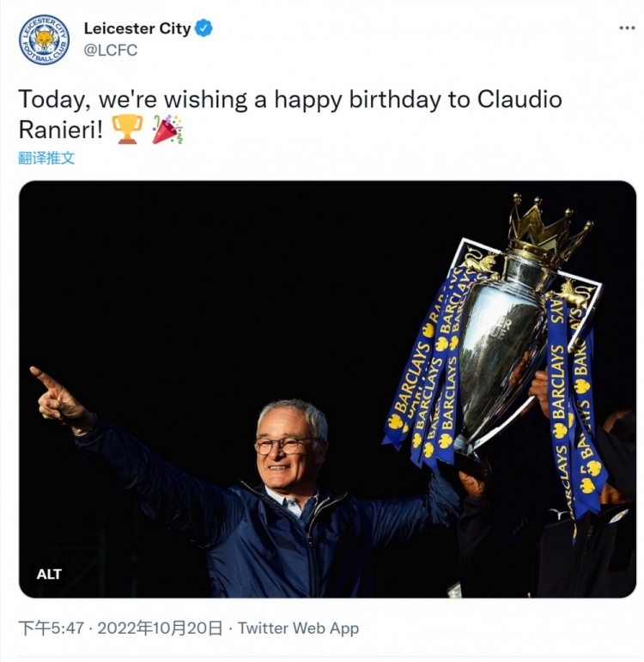This screenshot has width=644, height=662.
Task: Open the Leicester City display name
Action: click(x=137, y=28)
